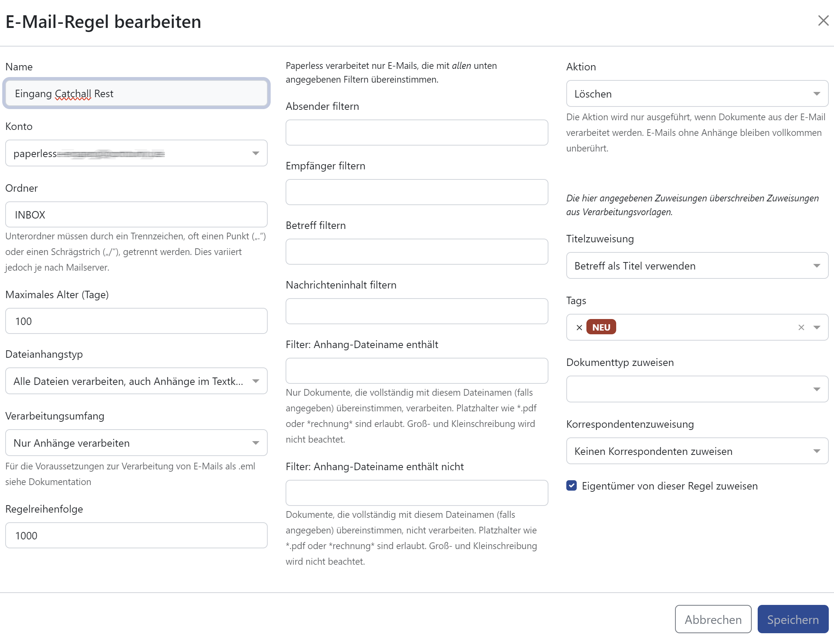The image size is (834, 644).
Task: Click the Regelreihenfolge field showing 1000
Action: pos(136,536)
